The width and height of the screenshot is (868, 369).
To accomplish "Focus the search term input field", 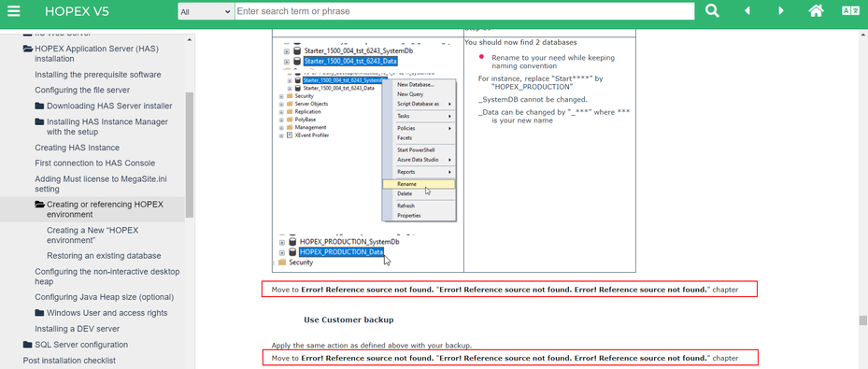I will (x=464, y=11).
